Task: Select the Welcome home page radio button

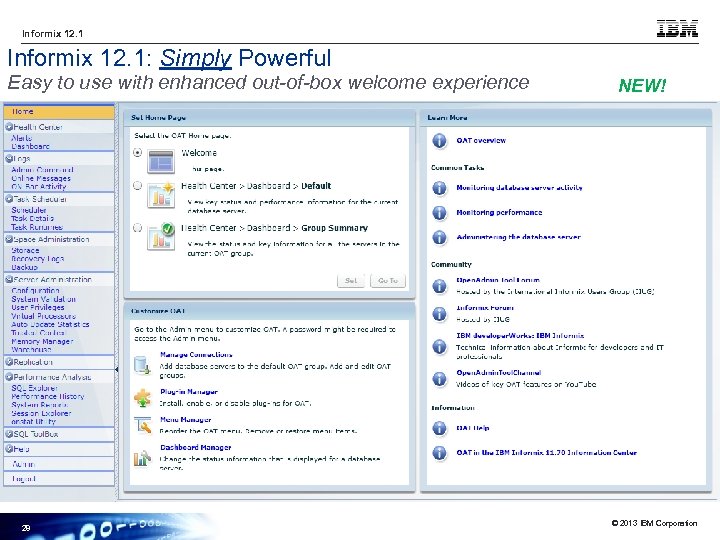Action: pyautogui.click(x=137, y=152)
